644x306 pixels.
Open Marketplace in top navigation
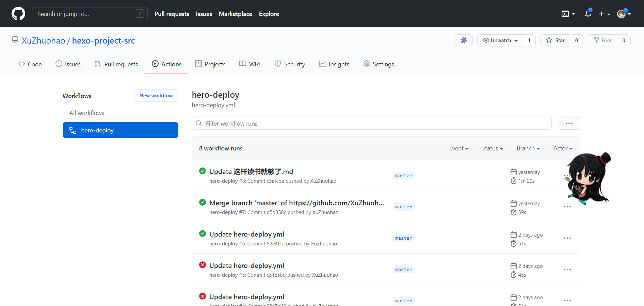236,14
